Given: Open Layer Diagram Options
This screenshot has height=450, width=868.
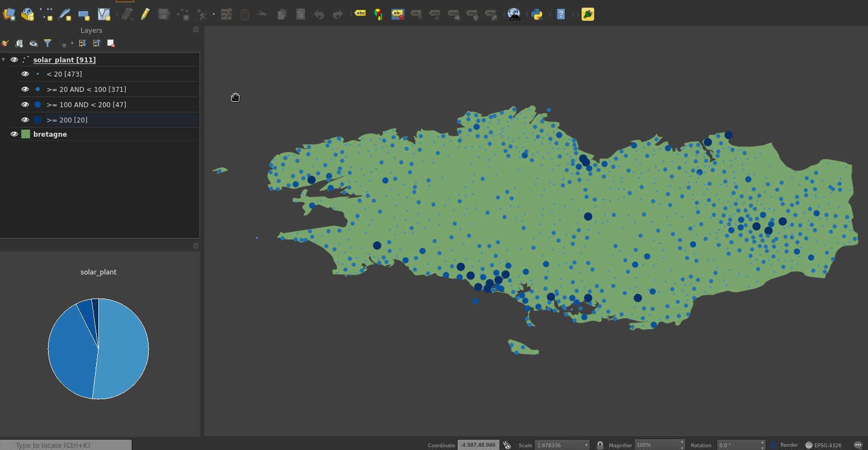Looking at the screenshot, I should (379, 14).
